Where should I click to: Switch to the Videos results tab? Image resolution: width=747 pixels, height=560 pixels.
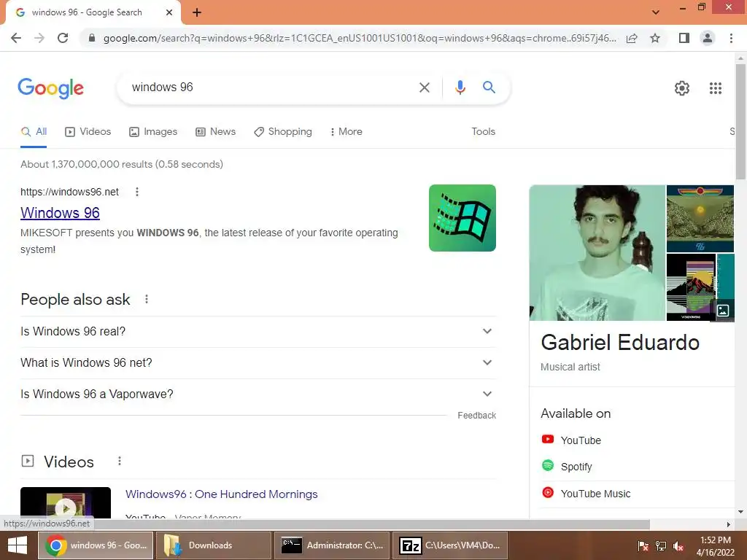88,132
